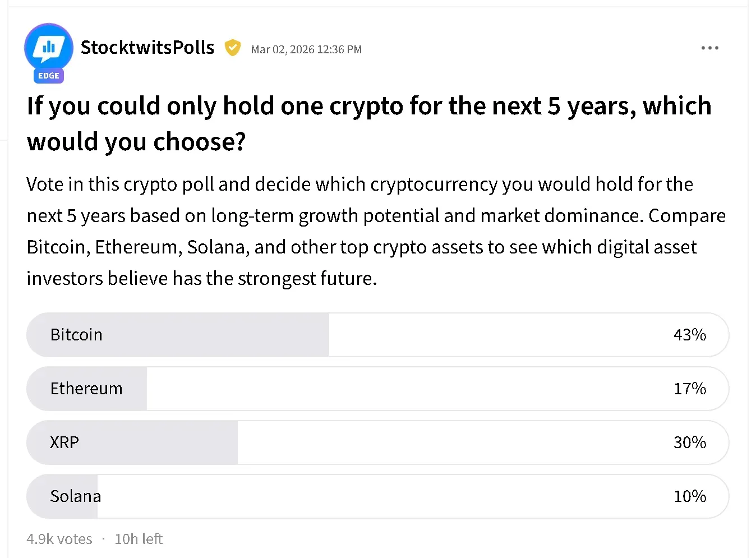Open the three-dot more options menu
Viewport: 756px width, 558px height.
point(709,48)
